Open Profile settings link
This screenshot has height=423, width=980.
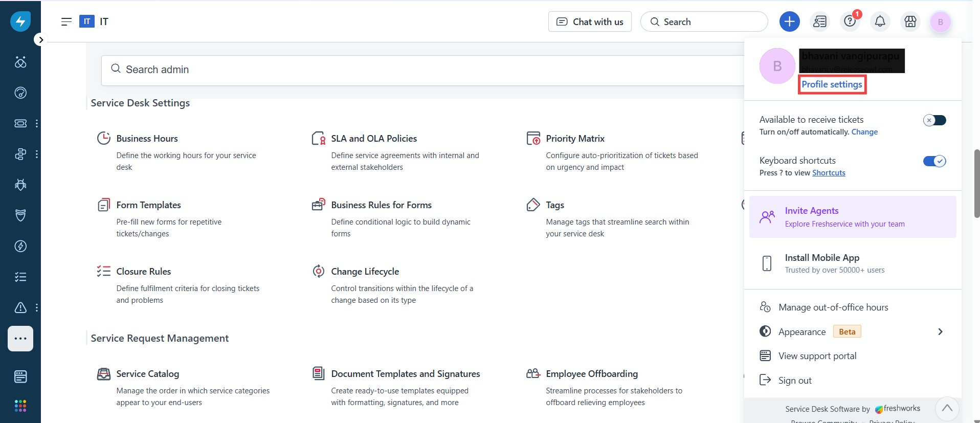[x=832, y=84]
